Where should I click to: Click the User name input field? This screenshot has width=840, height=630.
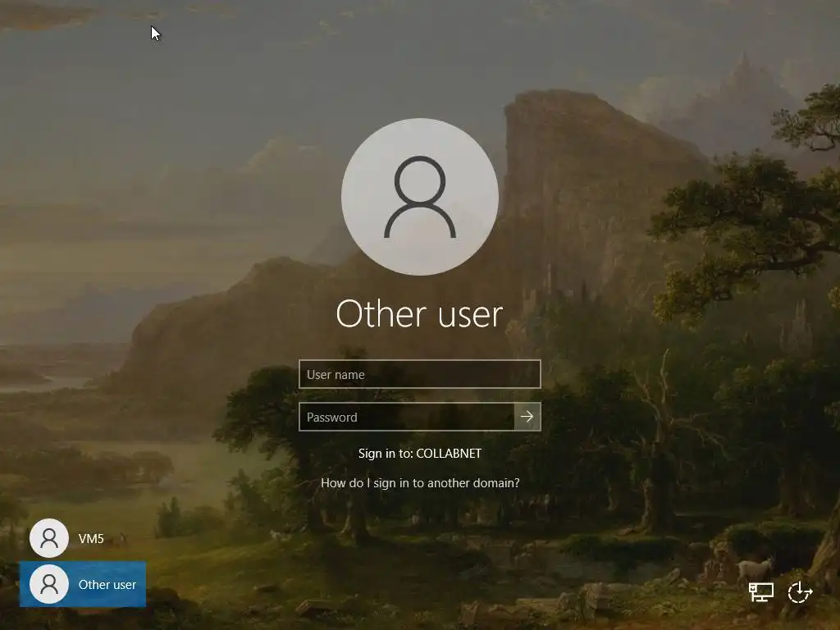tap(419, 374)
